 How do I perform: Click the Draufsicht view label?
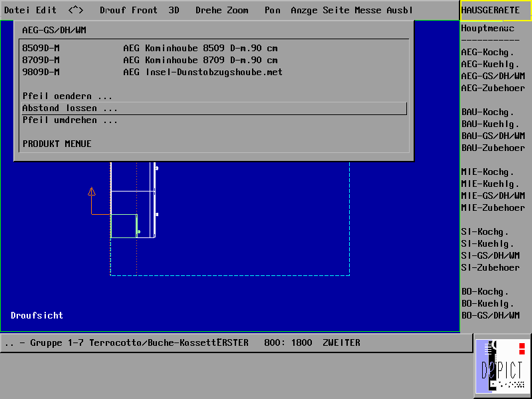(37, 315)
